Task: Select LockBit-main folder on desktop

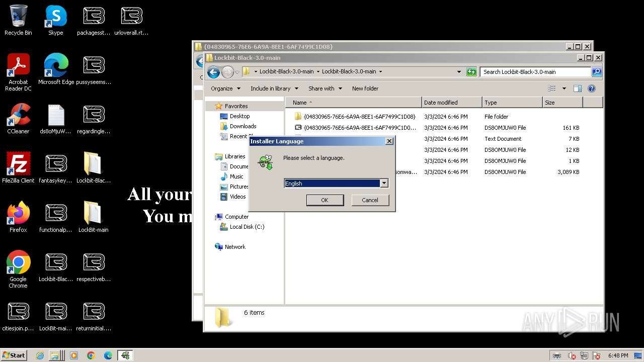Action: [x=94, y=218]
